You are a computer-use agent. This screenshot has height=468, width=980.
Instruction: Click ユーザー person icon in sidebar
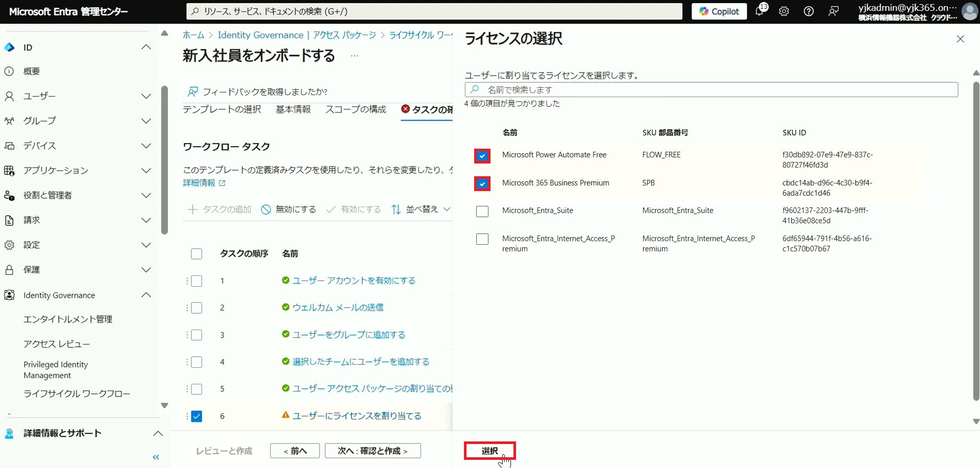(x=9, y=96)
